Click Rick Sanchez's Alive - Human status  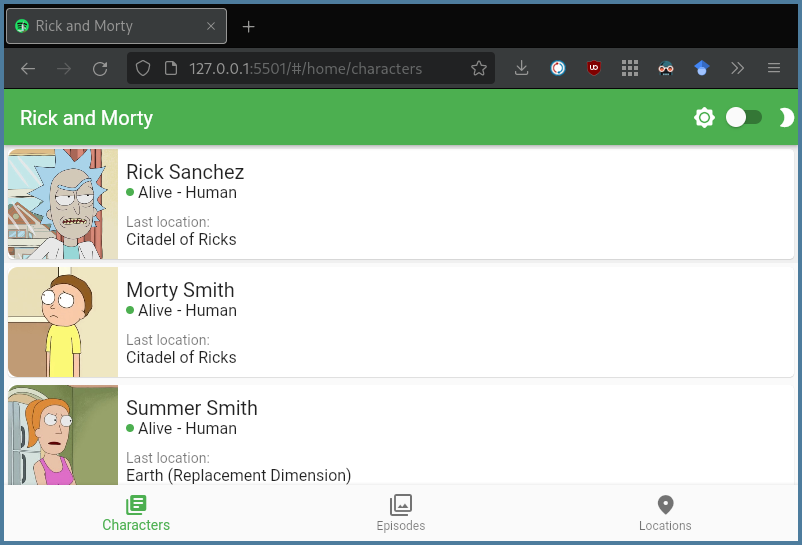(182, 193)
